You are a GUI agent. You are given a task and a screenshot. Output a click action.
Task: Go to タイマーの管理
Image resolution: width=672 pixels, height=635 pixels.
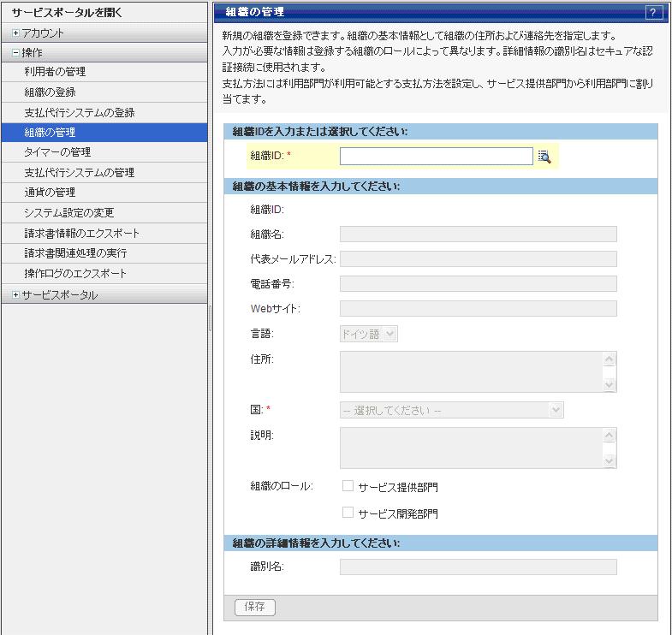click(x=57, y=152)
